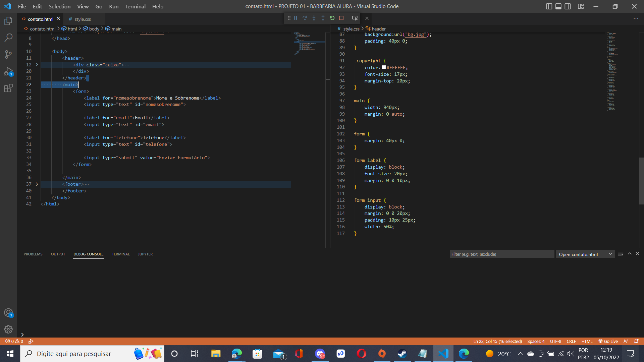Toggle the Primary Side Bar layout
Viewport: 644px width, 362px height.
(549, 6)
